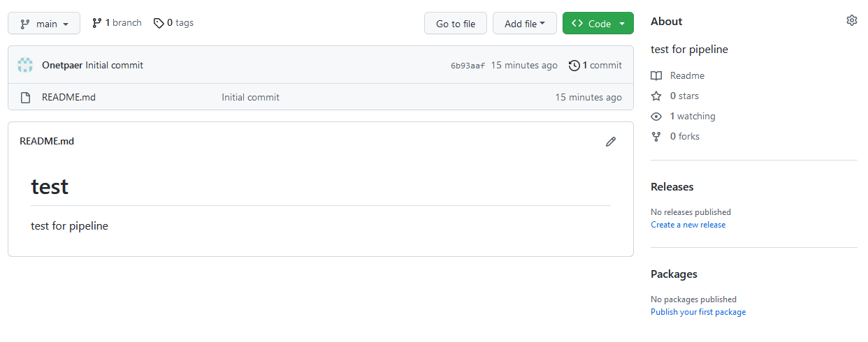Open commit hash 6b93aaf
The width and height of the screenshot is (868, 342).
pos(468,66)
